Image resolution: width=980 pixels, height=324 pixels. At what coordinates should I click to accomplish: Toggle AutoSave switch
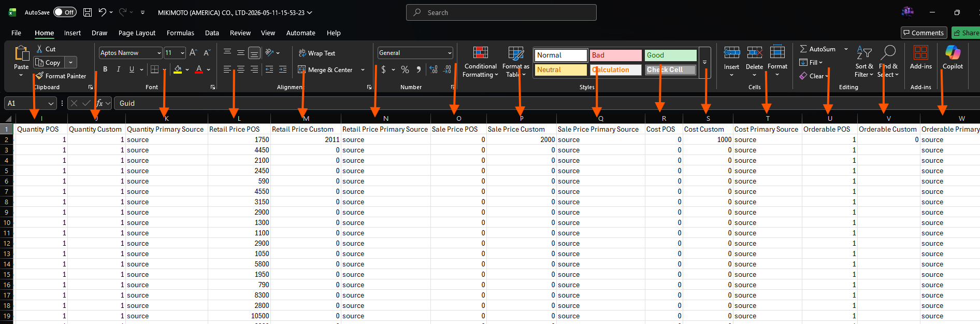65,12
